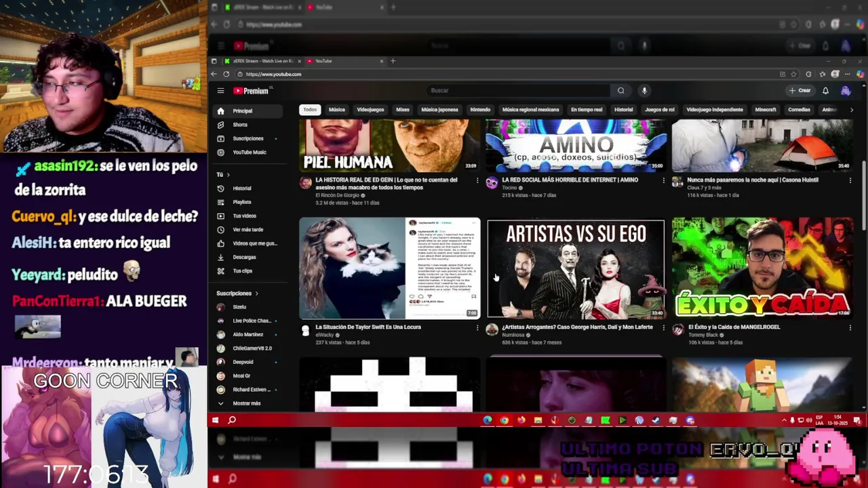Show hidden system tray icons
This screenshot has width=868, height=488.
785,420
